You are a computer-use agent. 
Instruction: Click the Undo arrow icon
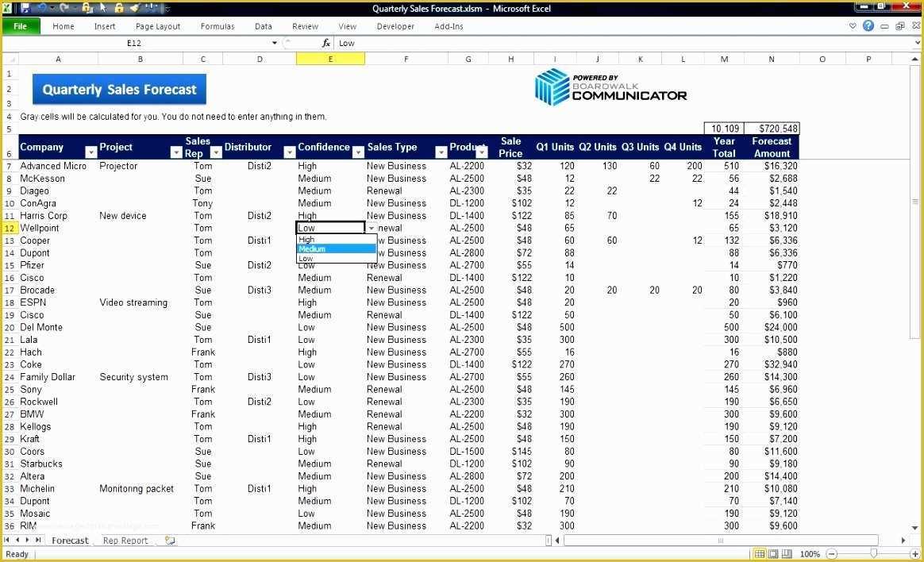coord(42,8)
